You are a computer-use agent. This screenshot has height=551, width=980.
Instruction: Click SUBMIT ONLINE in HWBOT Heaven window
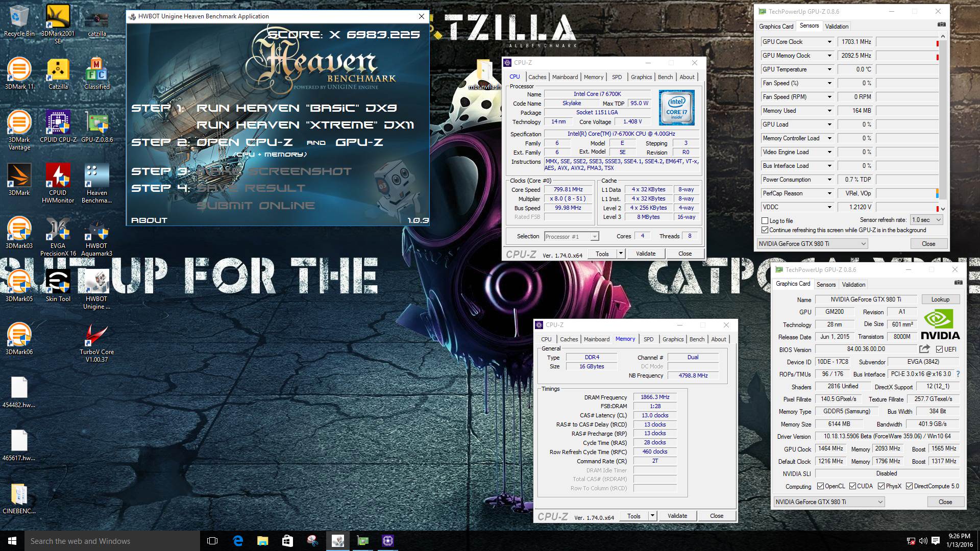(x=256, y=206)
